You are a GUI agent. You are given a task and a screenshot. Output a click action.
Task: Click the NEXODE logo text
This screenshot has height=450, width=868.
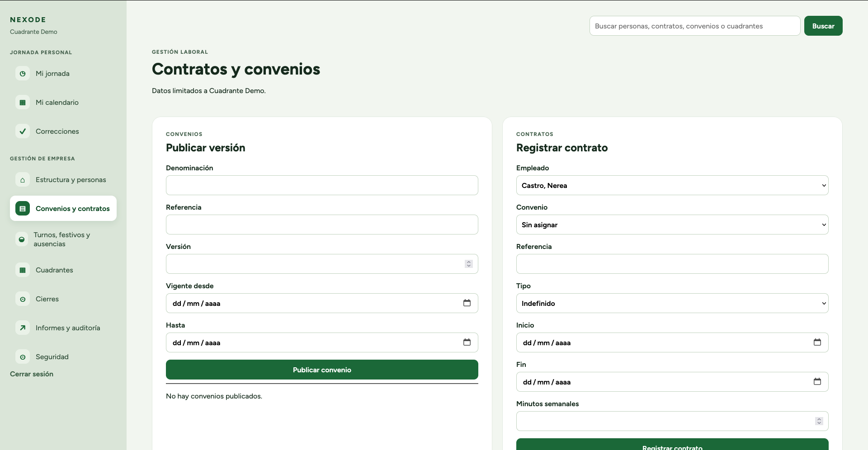point(28,19)
